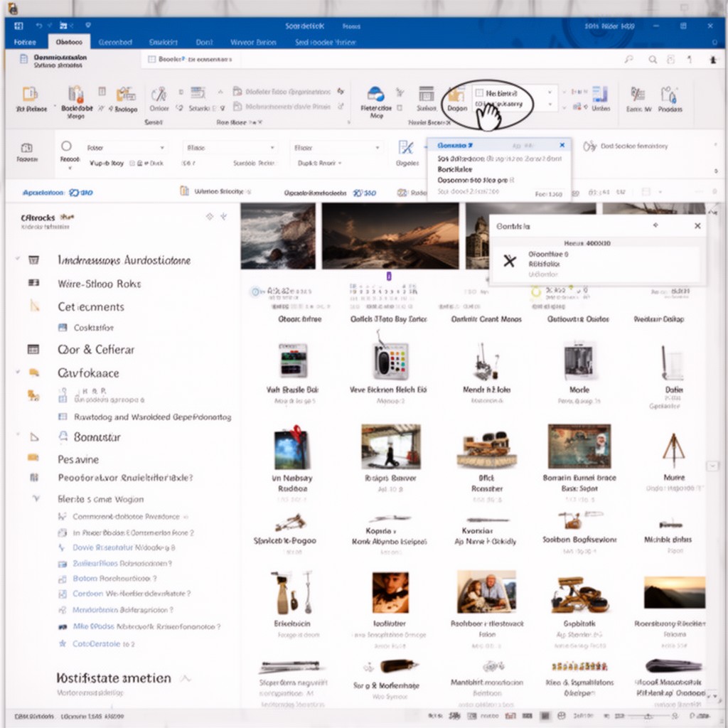Open the dark mountain landscape photo thumbnail

pyautogui.click(x=390, y=236)
